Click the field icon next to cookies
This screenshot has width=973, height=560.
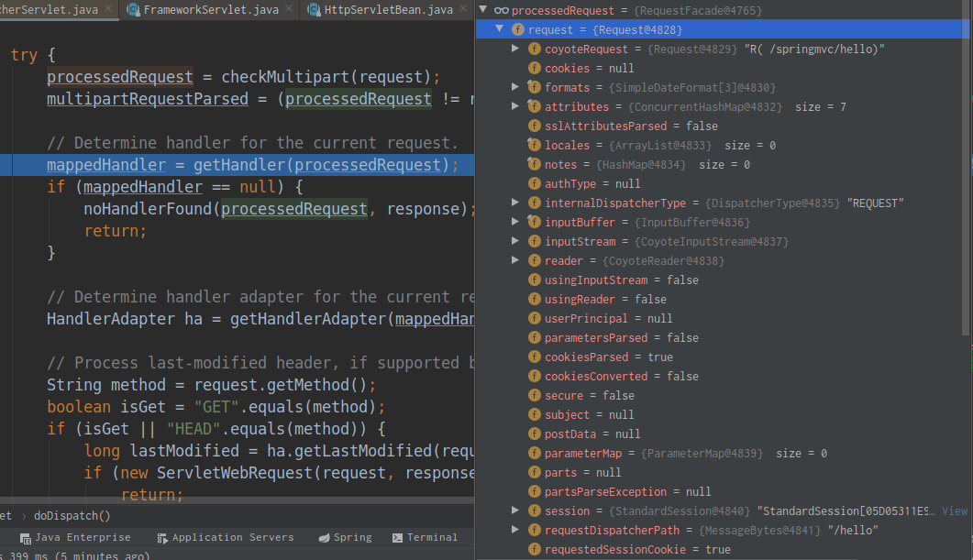(x=534, y=68)
